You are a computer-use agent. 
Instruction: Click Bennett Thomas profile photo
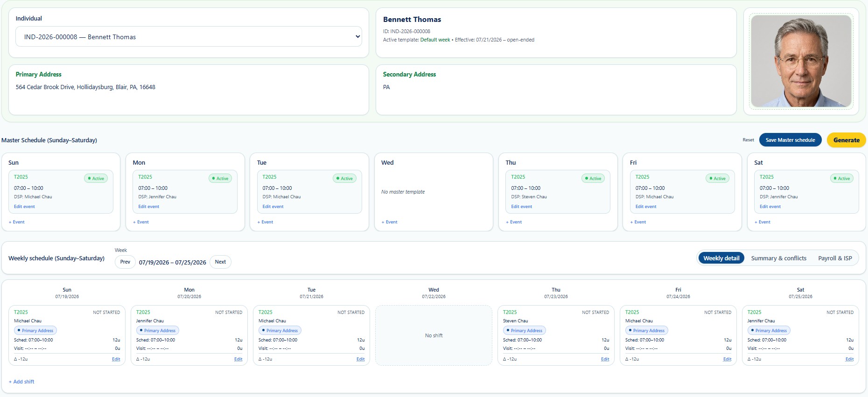click(801, 61)
